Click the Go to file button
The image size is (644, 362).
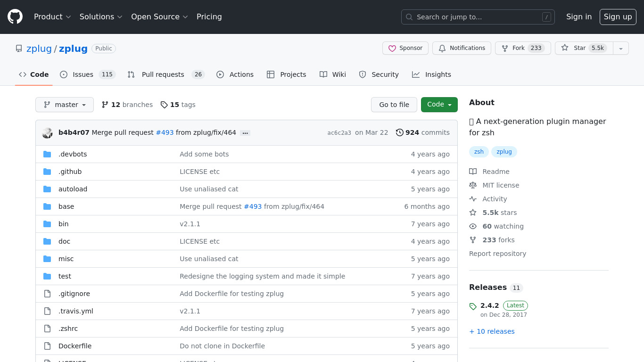pyautogui.click(x=394, y=105)
